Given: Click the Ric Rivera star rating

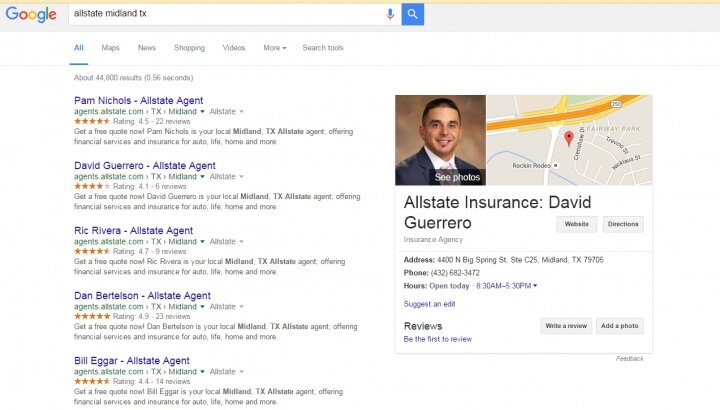Looking at the screenshot, I should pos(92,252).
